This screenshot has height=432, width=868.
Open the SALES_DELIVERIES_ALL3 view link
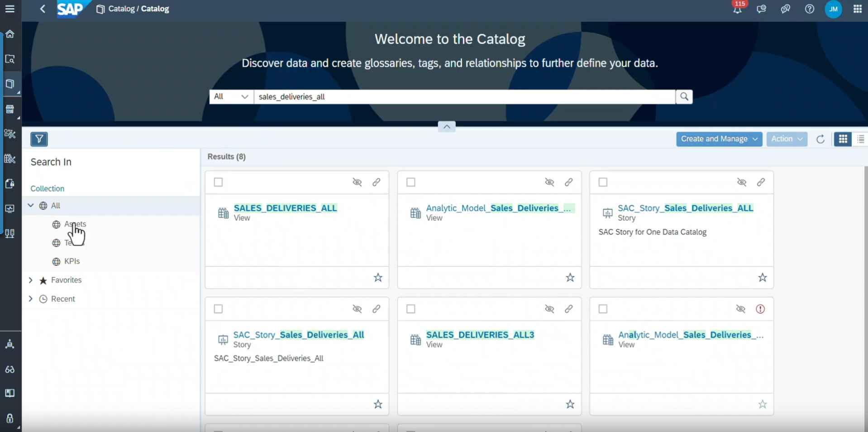[480, 335]
